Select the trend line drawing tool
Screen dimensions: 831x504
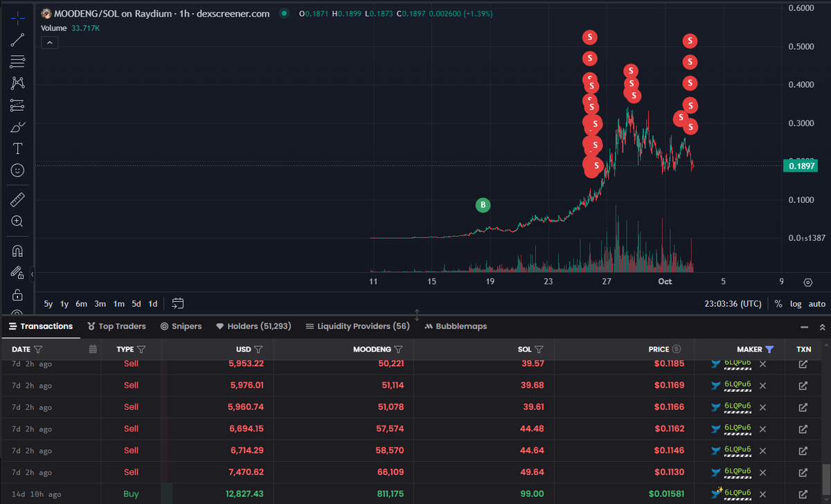(x=17, y=40)
